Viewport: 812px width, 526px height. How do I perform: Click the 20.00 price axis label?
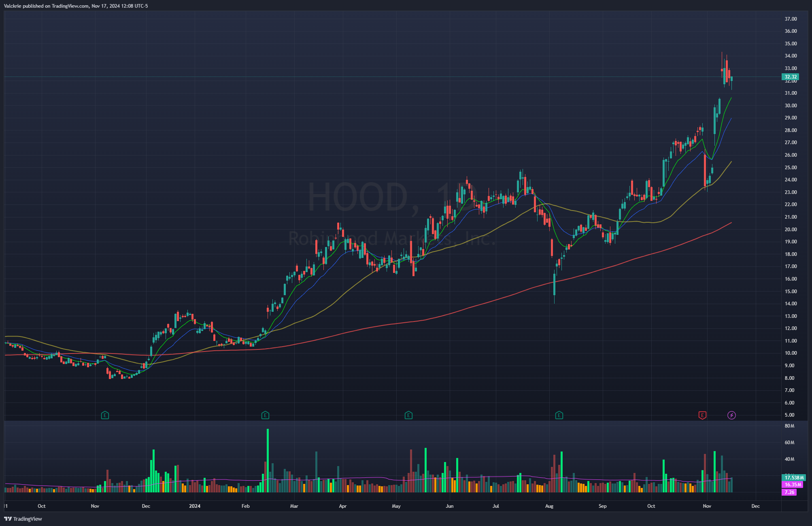pyautogui.click(x=791, y=230)
